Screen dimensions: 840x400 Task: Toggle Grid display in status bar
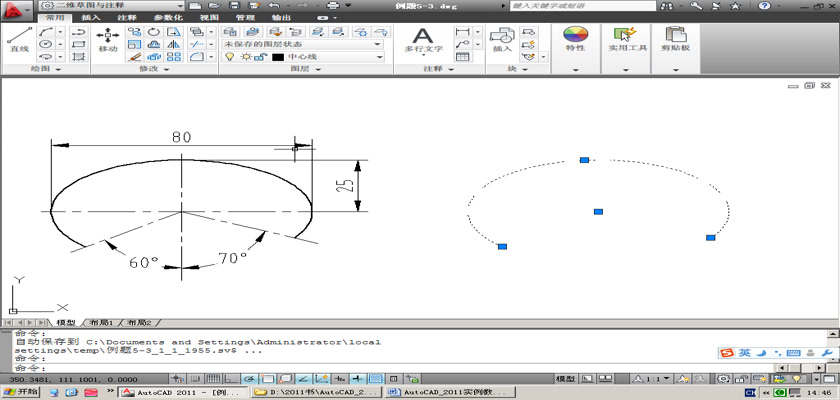213,379
